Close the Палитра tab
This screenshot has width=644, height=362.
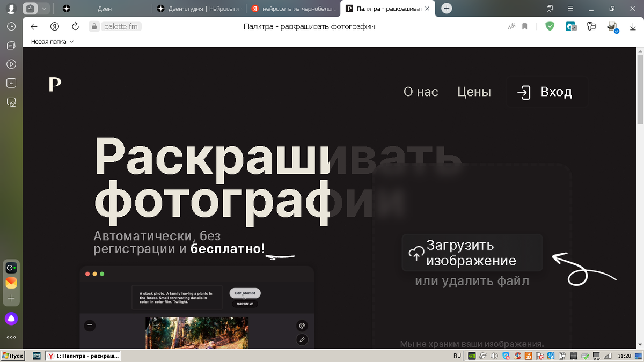[x=428, y=9]
